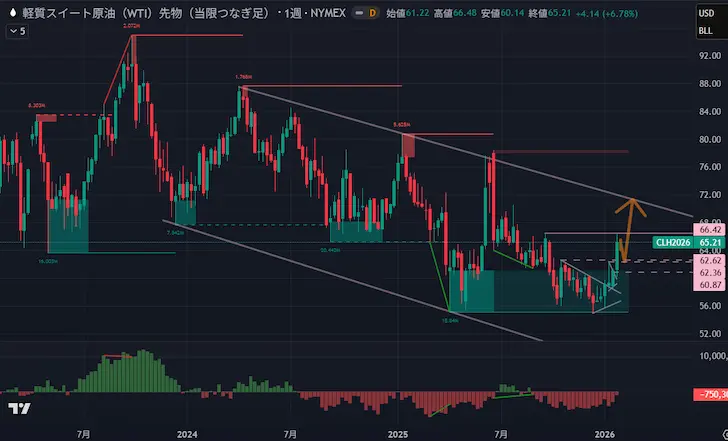Click the 60.87 price tag
Viewport: 728px width, 441px height.
(710, 285)
